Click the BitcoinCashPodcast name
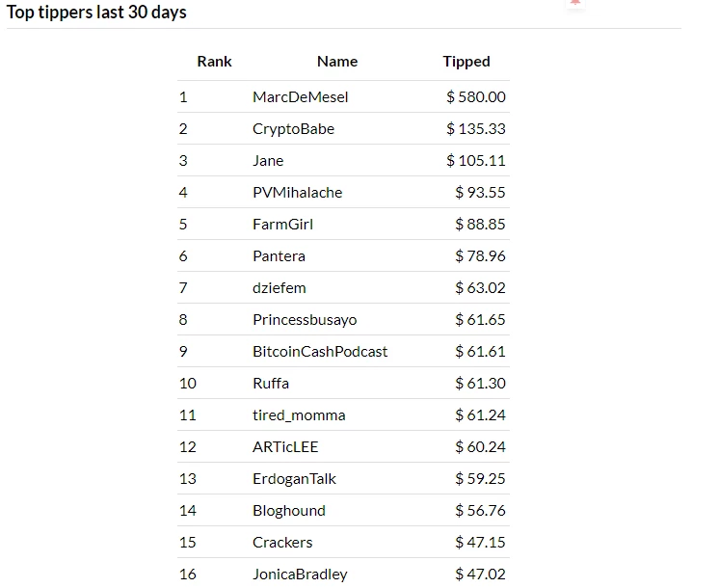Viewport: 719px width, 588px height. pyautogui.click(x=320, y=351)
